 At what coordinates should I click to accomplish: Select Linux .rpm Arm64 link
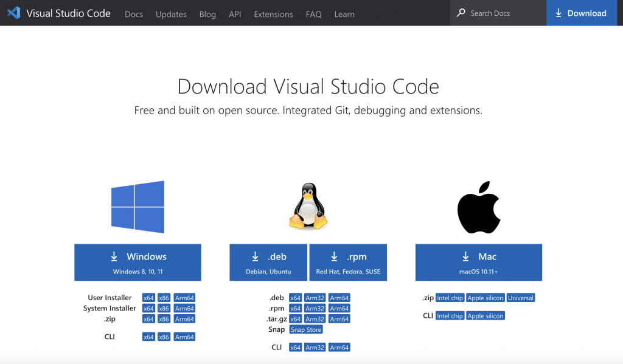339,309
